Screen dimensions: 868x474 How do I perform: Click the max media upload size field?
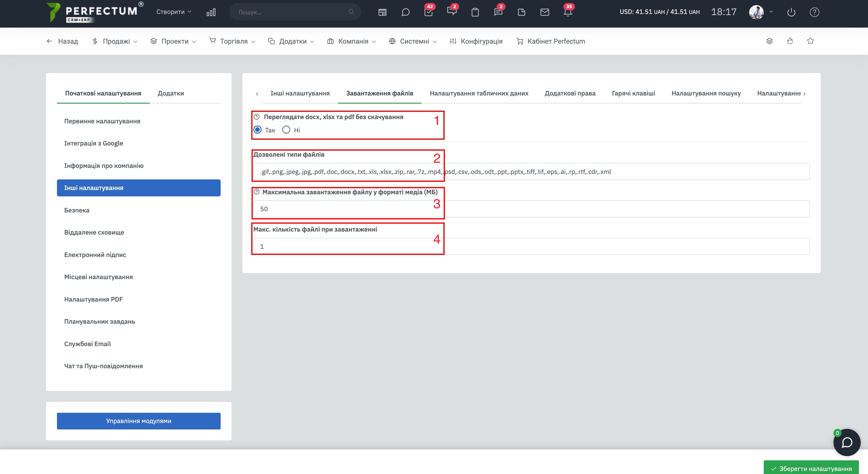(531, 209)
